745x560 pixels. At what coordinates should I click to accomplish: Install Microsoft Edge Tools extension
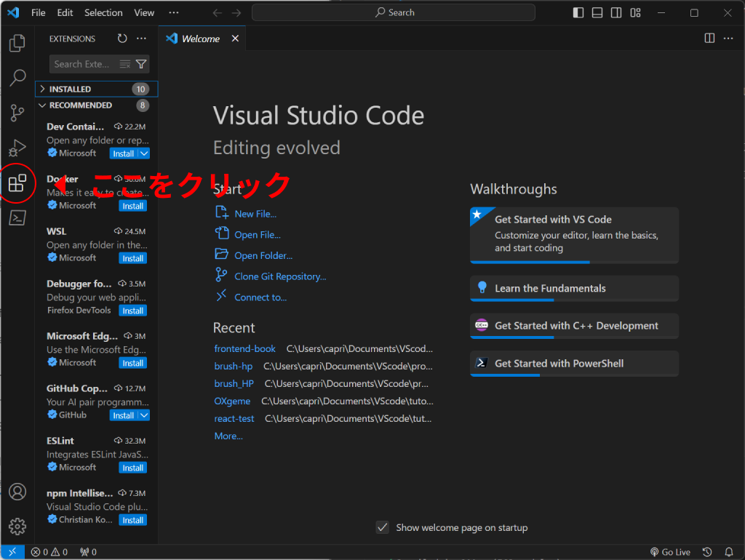(x=132, y=363)
